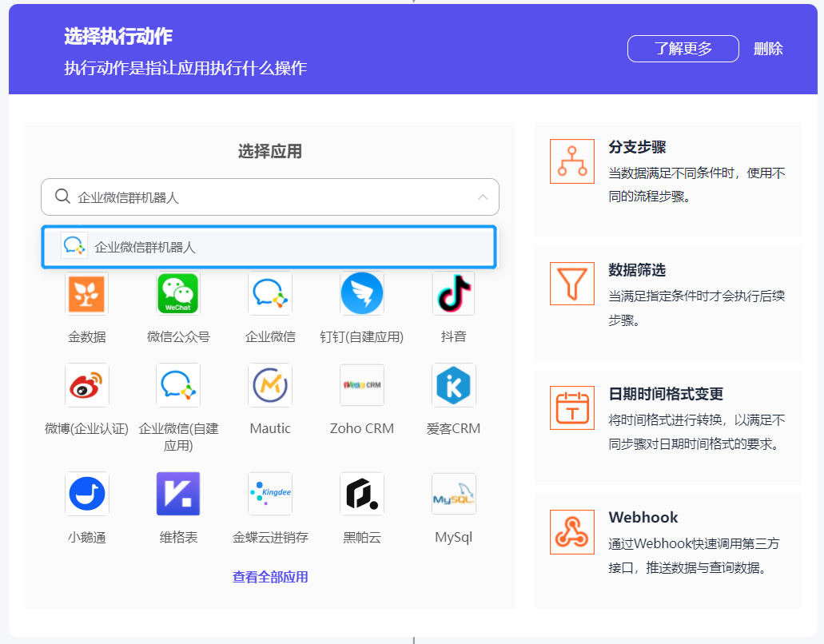Click the Mautic label text

point(270,428)
